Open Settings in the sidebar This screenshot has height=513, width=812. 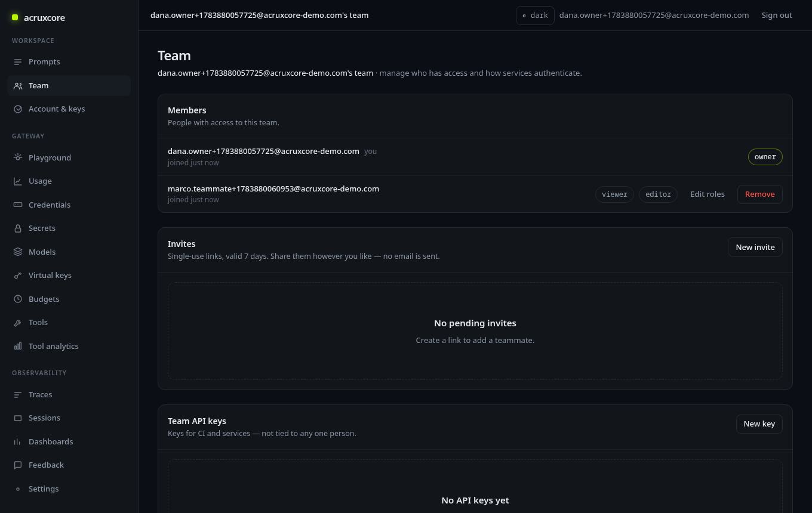(x=69, y=489)
